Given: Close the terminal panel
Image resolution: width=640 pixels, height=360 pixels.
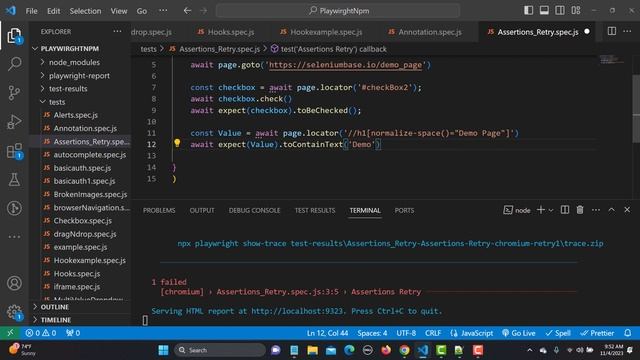Looking at the screenshot, I should pos(627,210).
